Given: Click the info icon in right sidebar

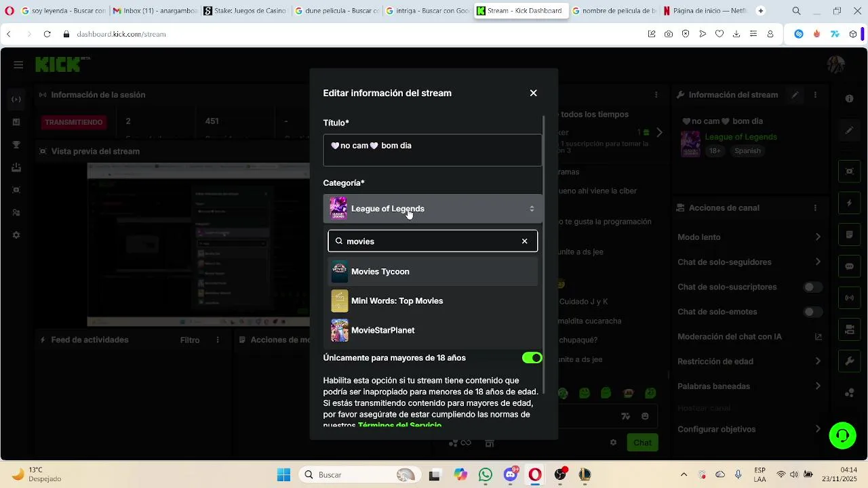Looking at the screenshot, I should pos(849,99).
